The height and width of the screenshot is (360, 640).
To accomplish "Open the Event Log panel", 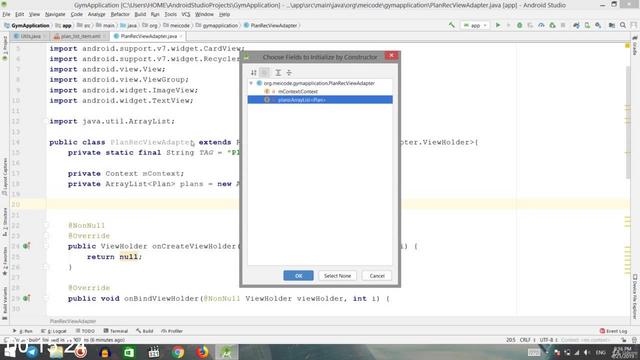I will pyautogui.click(x=613, y=331).
